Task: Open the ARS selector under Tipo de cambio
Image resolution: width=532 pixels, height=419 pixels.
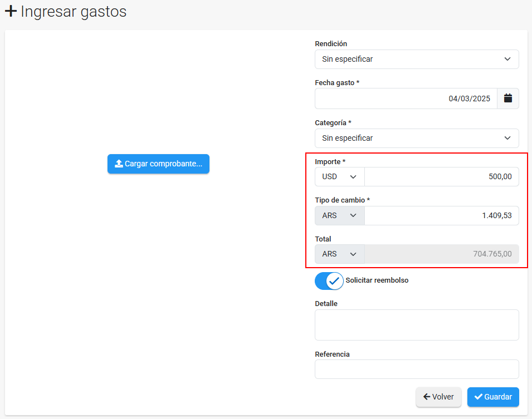Action: [339, 215]
